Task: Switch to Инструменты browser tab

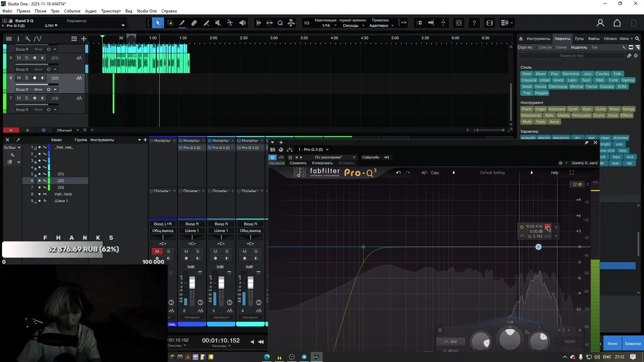Action: pos(538,39)
